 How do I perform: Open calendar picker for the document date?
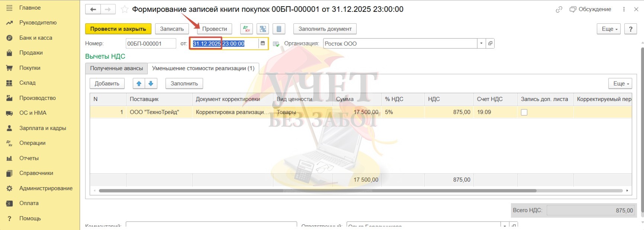[263, 43]
